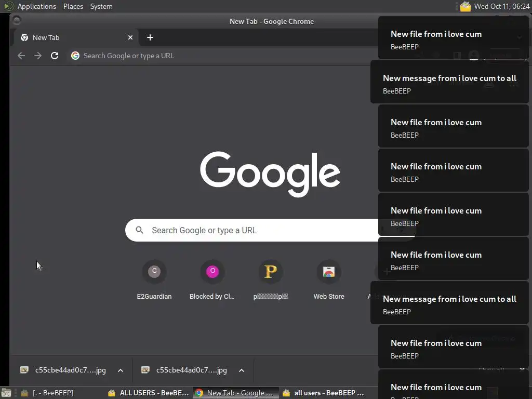Click the show desktop icon in bottom panel
The width and height of the screenshot is (532, 399).
(6, 393)
